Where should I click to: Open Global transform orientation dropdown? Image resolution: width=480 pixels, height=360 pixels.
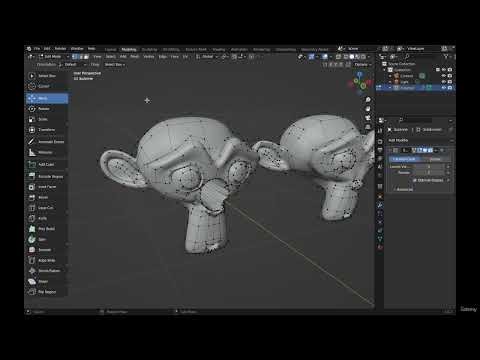(207, 57)
